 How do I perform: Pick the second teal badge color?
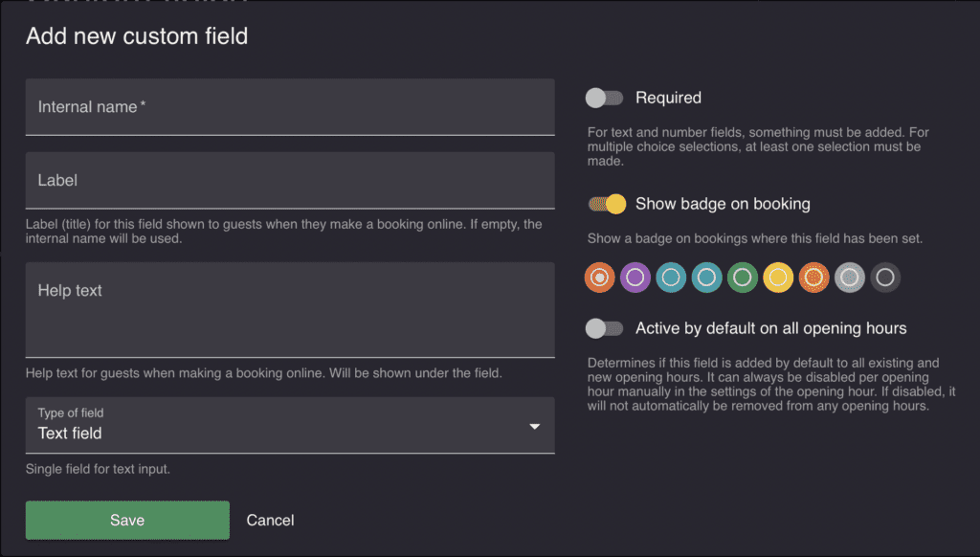706,277
